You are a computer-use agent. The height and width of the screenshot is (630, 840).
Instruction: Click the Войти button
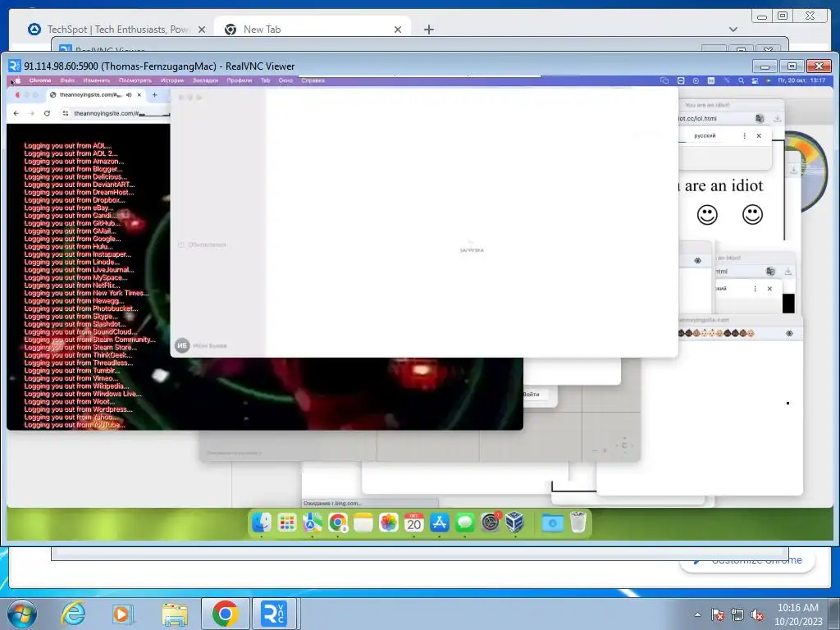[x=531, y=395]
